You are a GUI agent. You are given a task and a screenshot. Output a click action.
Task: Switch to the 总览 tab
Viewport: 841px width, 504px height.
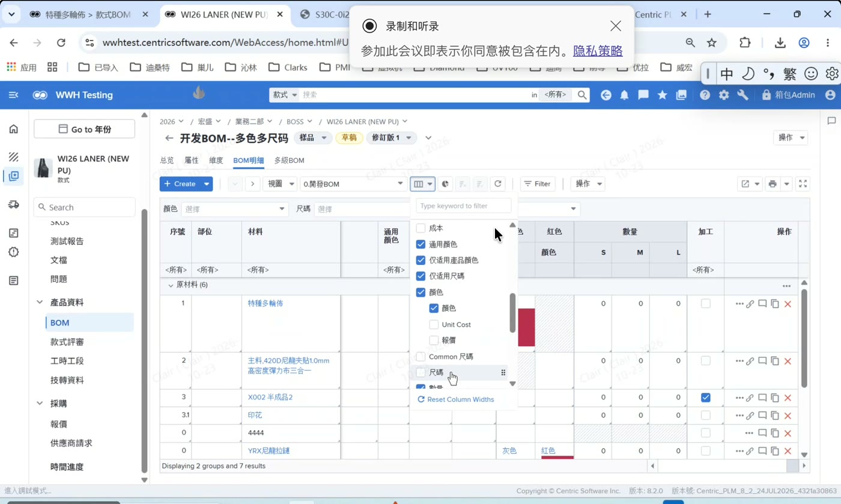167,160
